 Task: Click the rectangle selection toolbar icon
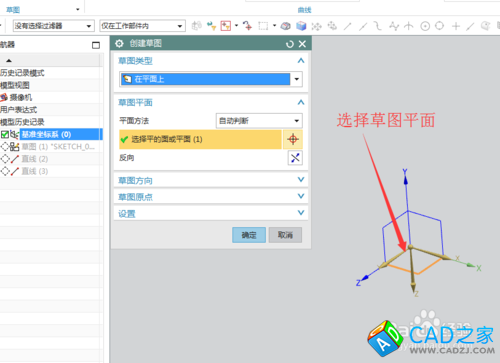click(263, 26)
